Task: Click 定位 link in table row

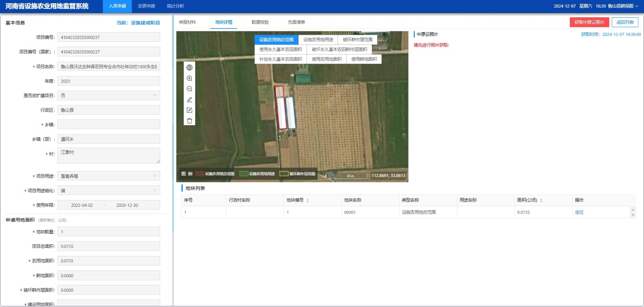Action: click(x=579, y=212)
